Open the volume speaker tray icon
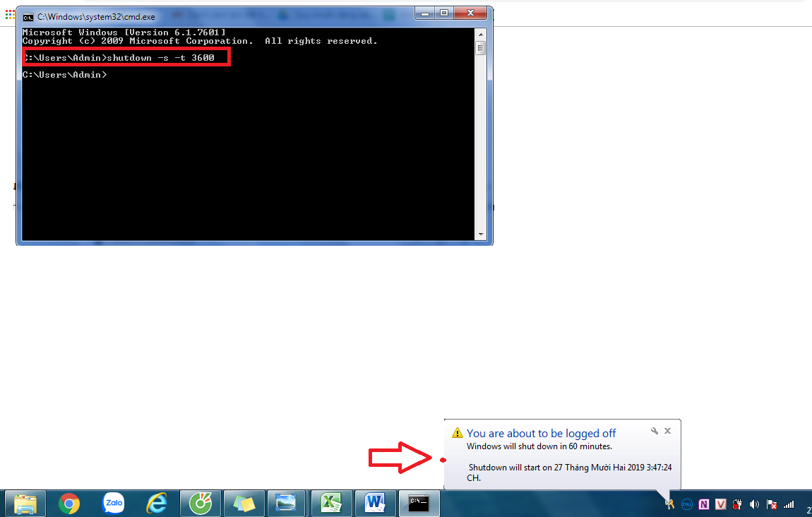Image resolution: width=812 pixels, height=517 pixels. point(755,504)
